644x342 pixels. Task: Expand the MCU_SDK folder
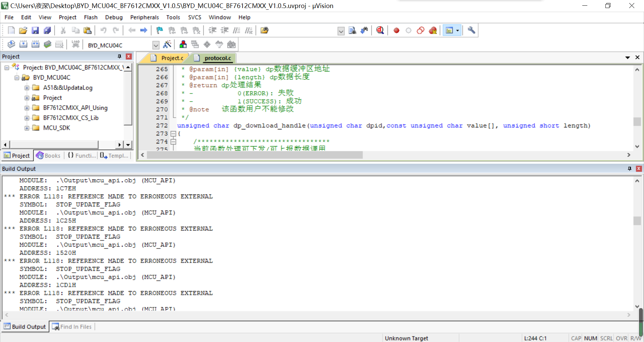pos(27,128)
